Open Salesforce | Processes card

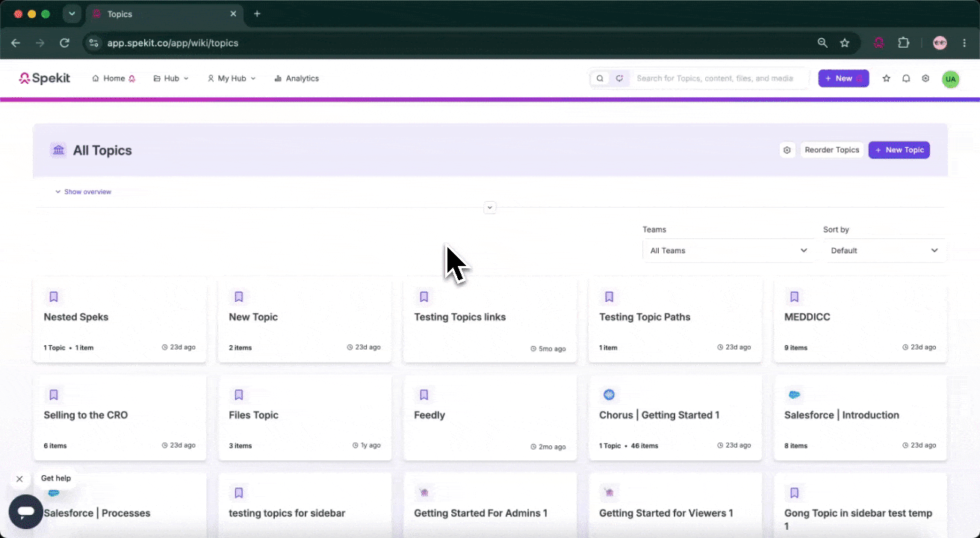tap(120, 505)
